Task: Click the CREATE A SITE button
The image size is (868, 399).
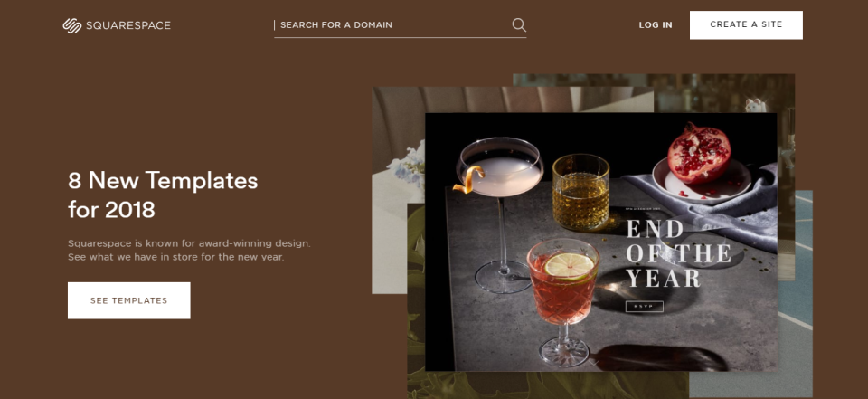Action: (746, 25)
